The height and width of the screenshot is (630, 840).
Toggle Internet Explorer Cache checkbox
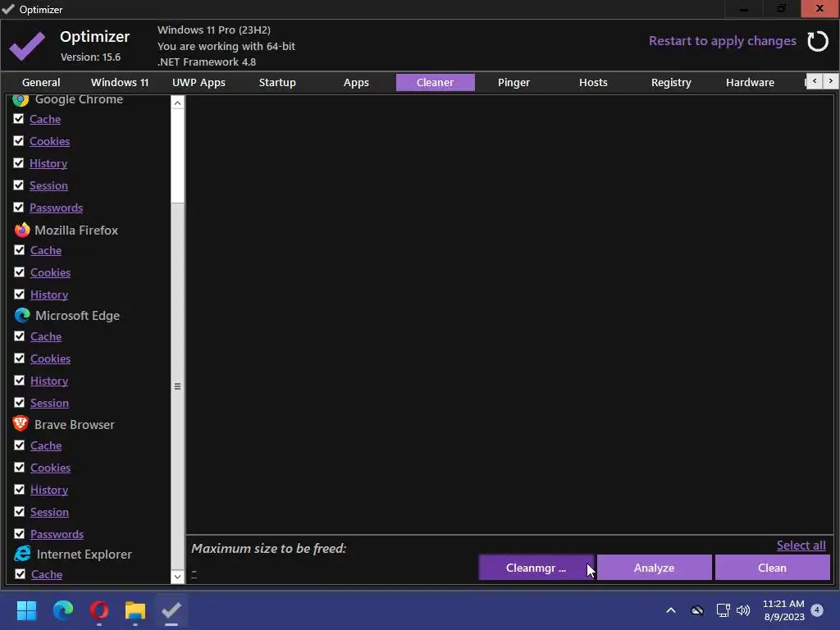coord(20,573)
